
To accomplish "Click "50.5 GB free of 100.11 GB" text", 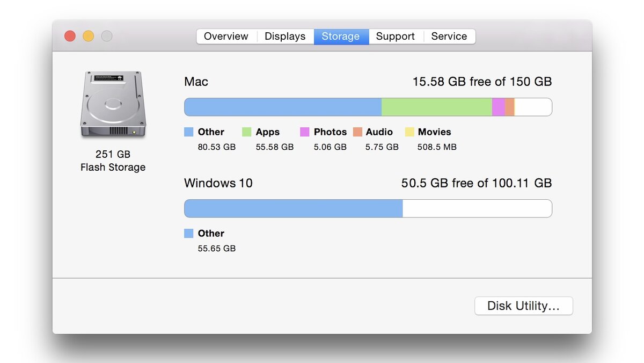I will [477, 183].
